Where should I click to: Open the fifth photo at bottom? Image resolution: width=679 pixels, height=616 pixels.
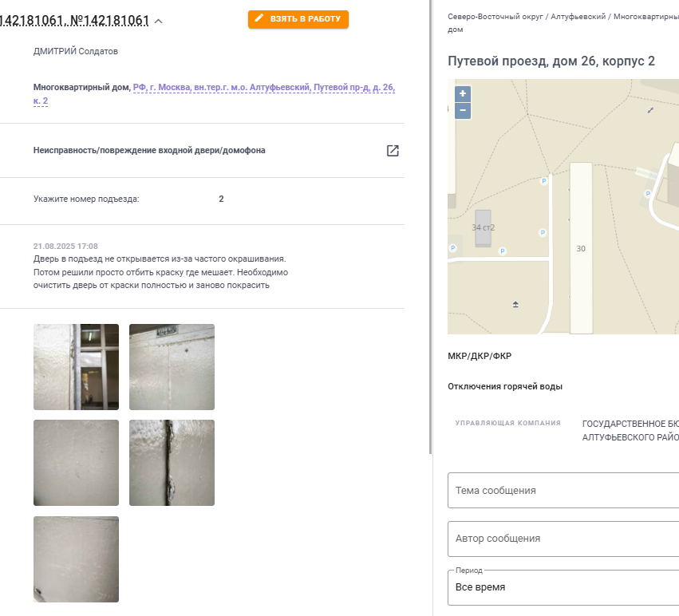pos(77,559)
